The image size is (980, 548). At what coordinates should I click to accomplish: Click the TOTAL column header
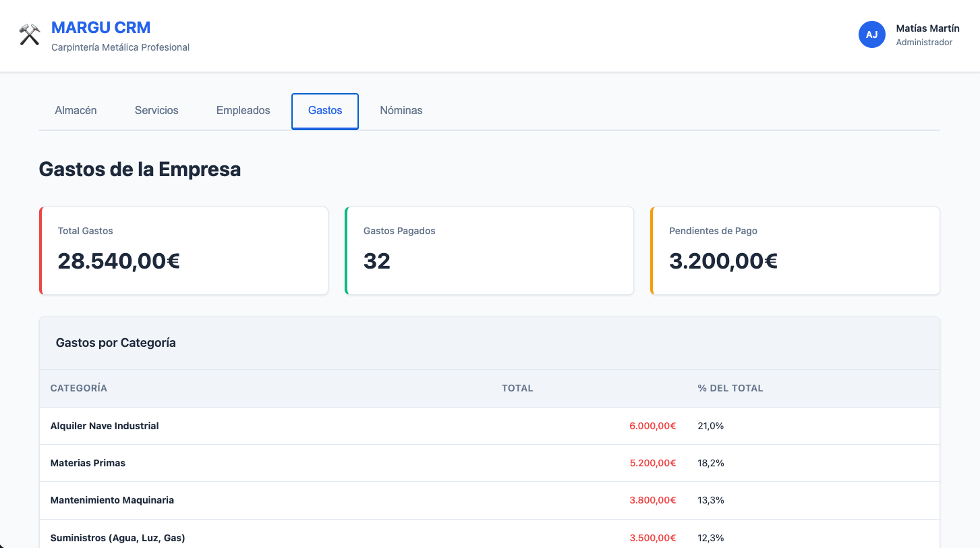coord(517,388)
